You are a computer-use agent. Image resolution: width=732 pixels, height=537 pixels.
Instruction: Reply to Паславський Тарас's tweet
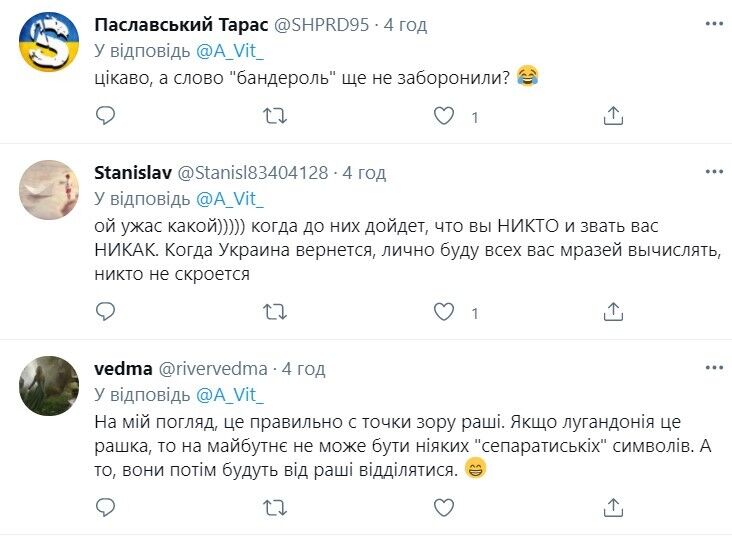point(106,117)
